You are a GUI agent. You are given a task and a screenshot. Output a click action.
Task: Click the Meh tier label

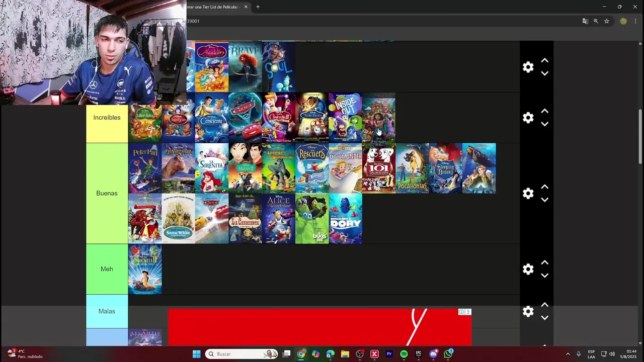coord(107,269)
